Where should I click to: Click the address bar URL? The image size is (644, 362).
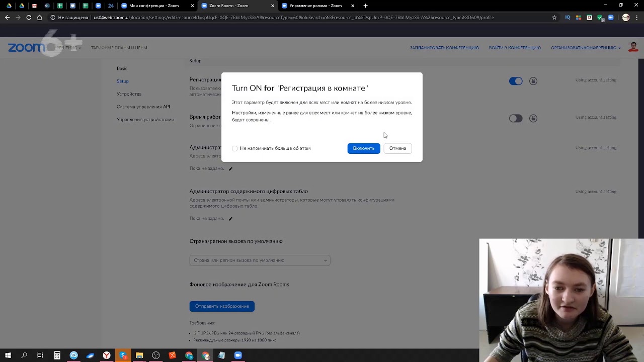click(x=294, y=18)
